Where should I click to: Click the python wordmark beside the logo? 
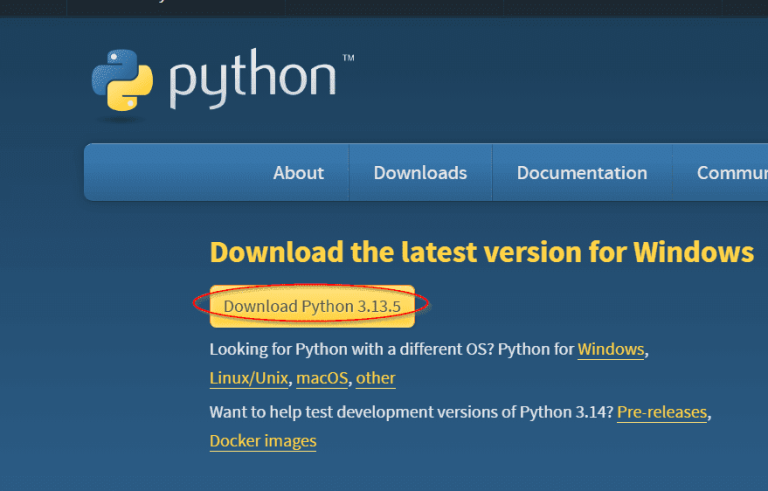(x=253, y=81)
